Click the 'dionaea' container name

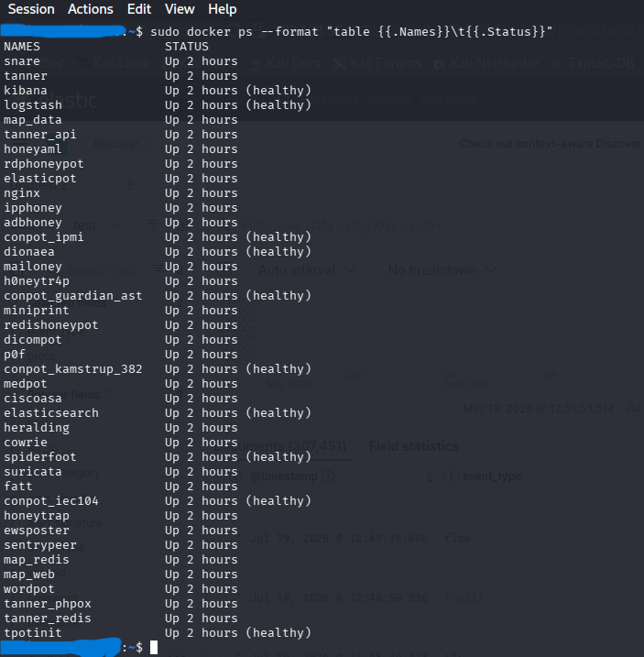click(29, 252)
